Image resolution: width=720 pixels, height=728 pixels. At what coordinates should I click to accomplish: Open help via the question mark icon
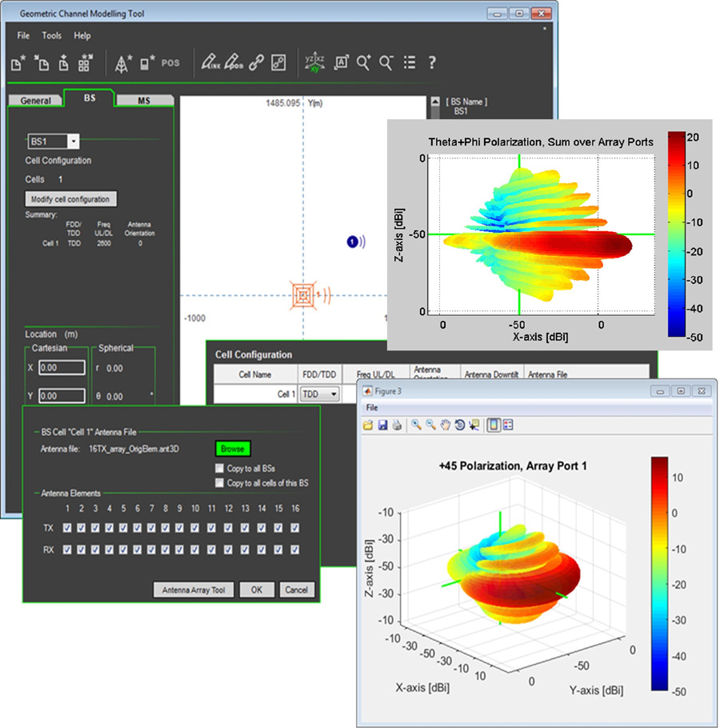pos(432,62)
